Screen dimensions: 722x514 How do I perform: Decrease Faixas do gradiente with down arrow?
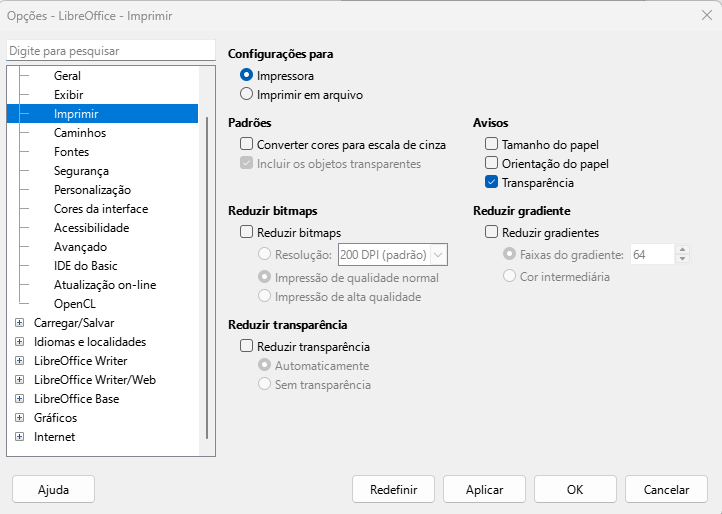coord(682,259)
